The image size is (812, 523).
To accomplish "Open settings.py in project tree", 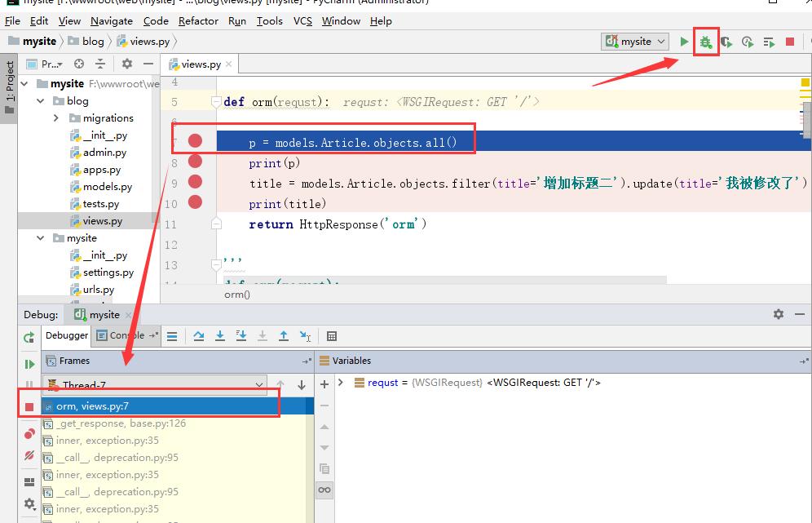I will (108, 273).
